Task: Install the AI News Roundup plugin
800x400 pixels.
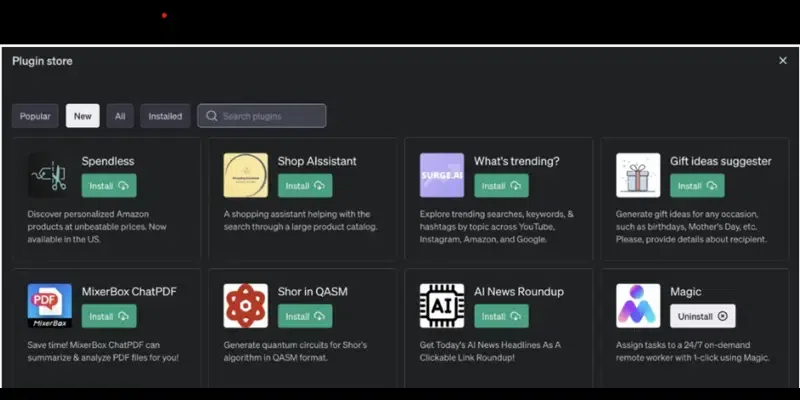Action: click(501, 316)
